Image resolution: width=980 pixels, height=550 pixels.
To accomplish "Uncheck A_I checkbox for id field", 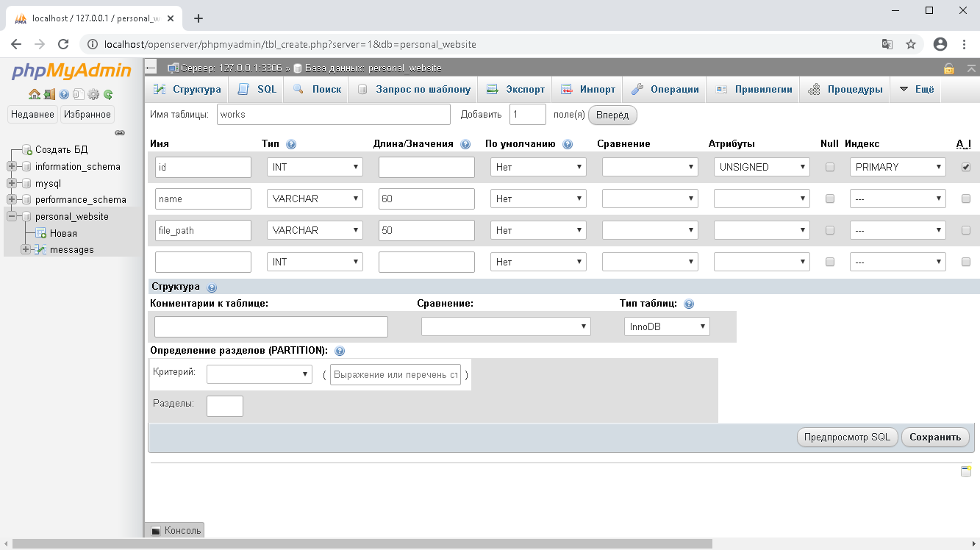I will pos(966,167).
